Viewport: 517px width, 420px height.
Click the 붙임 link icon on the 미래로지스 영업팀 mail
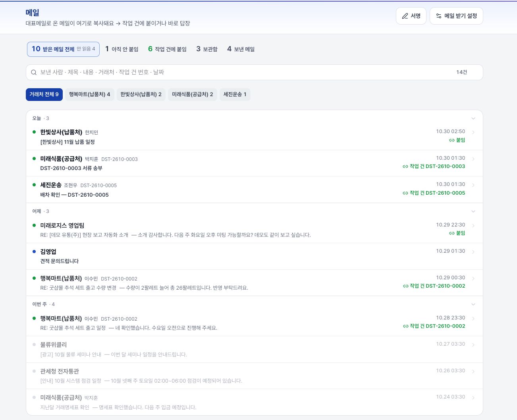coord(451,233)
